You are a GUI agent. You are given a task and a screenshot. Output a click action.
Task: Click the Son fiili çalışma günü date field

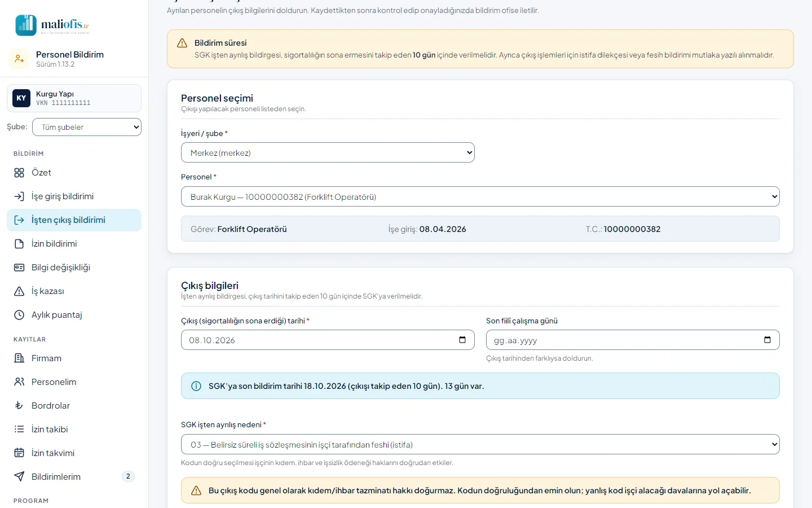tap(633, 340)
